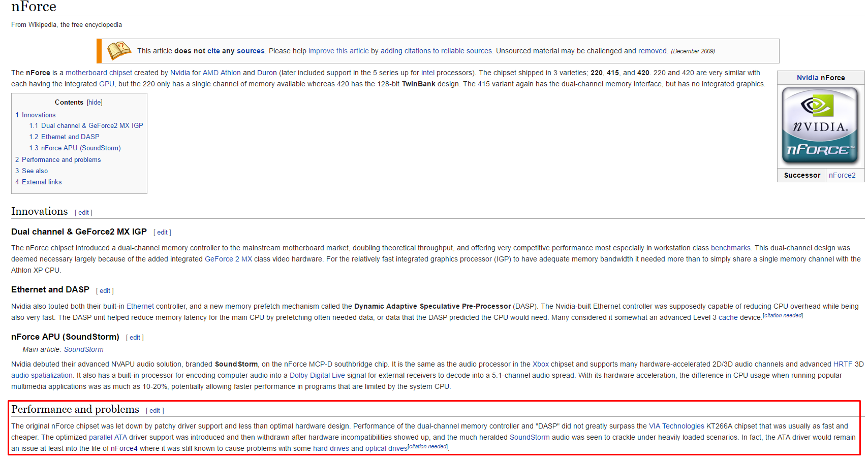Open the Dolby Digital Live link
Image resolution: width=868 pixels, height=461 pixels.
[317, 376]
